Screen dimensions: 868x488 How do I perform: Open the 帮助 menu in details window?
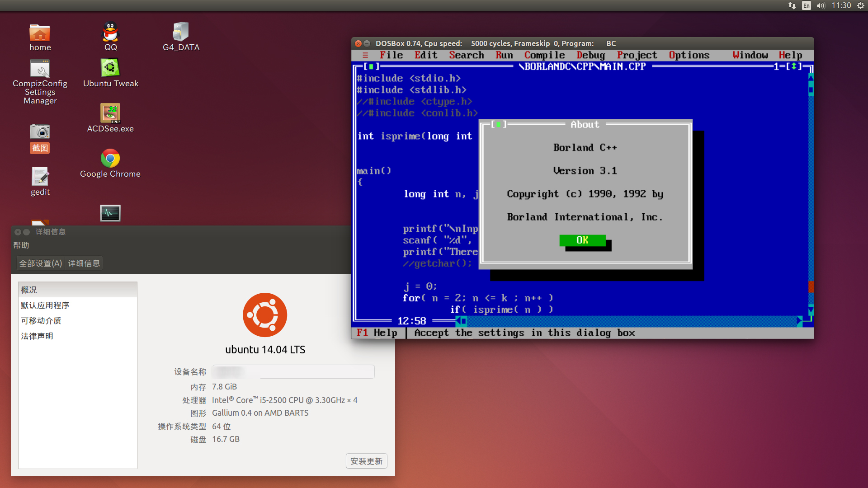[x=21, y=245]
